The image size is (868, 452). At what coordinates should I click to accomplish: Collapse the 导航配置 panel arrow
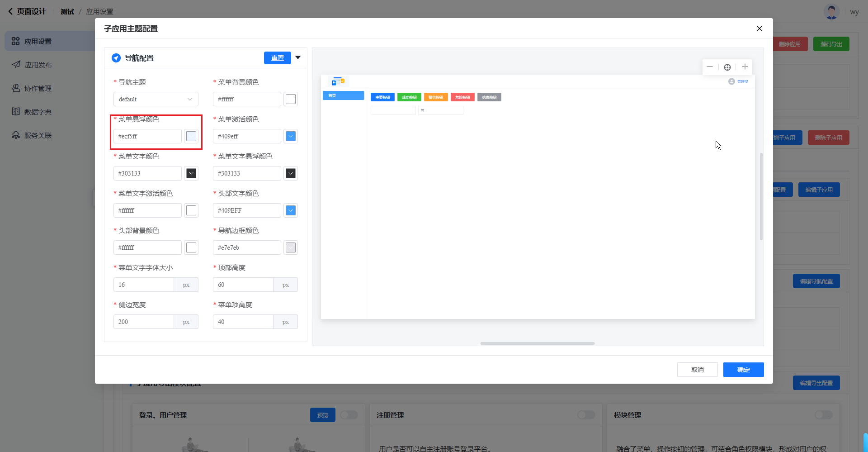298,57
